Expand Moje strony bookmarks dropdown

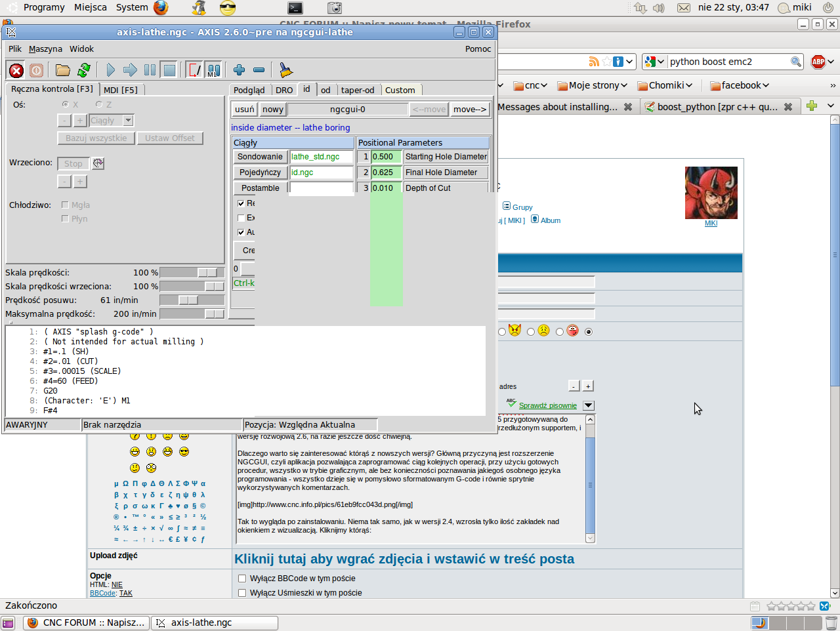click(593, 85)
